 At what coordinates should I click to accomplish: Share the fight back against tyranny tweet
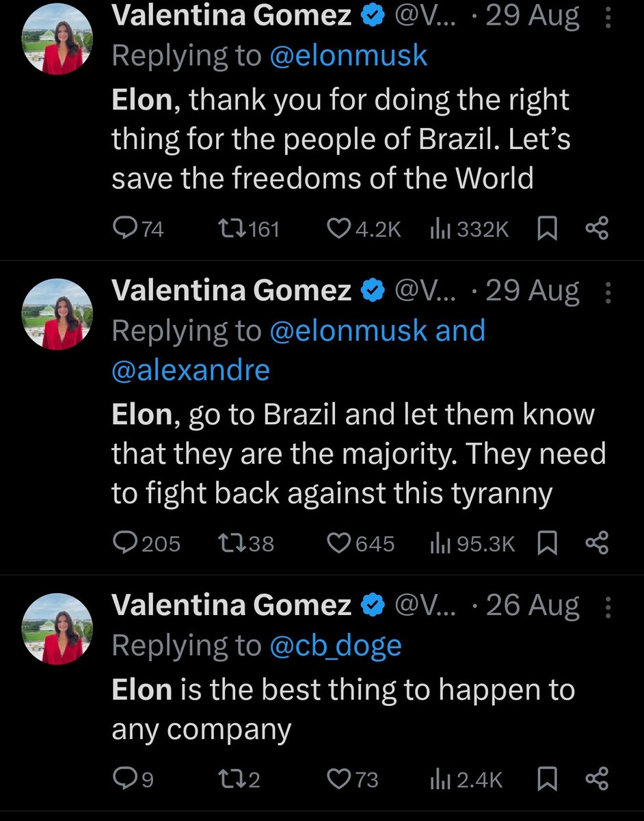pos(597,544)
